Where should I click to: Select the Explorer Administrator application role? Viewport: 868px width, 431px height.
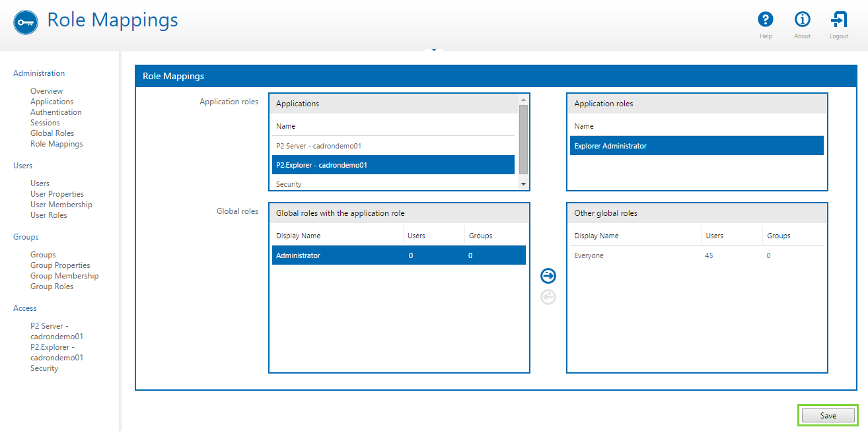[696, 146]
